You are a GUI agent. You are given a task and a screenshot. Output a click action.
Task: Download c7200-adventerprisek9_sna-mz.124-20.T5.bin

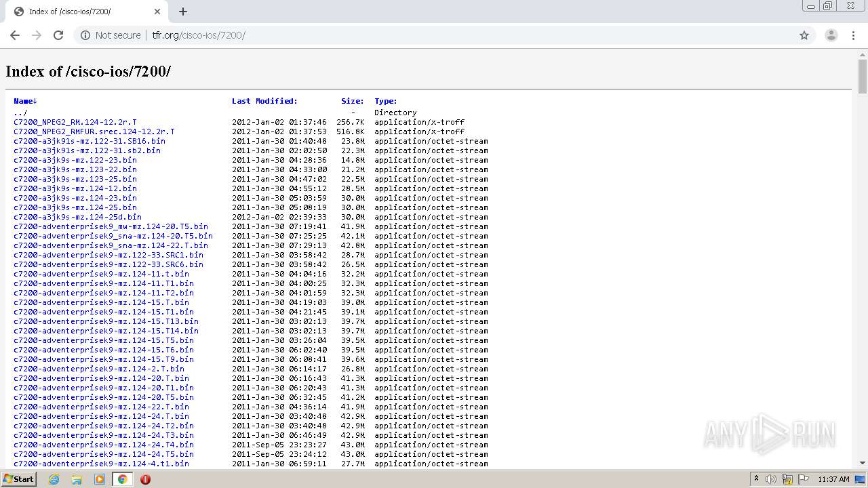[x=113, y=237]
